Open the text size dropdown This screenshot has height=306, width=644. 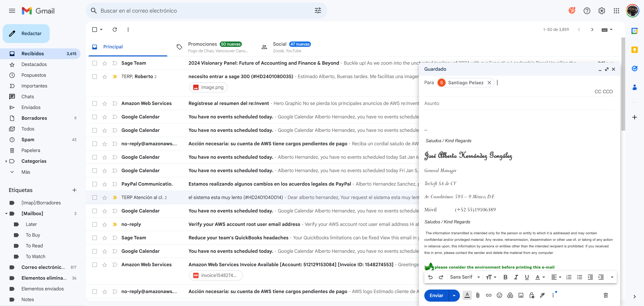tap(491, 277)
